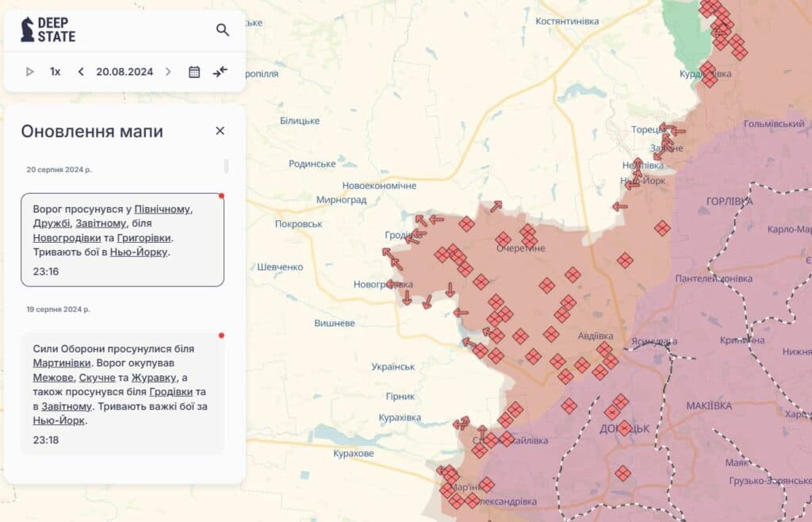Click the Покровськ city label
Screen dimensions: 812x522
[298, 225]
